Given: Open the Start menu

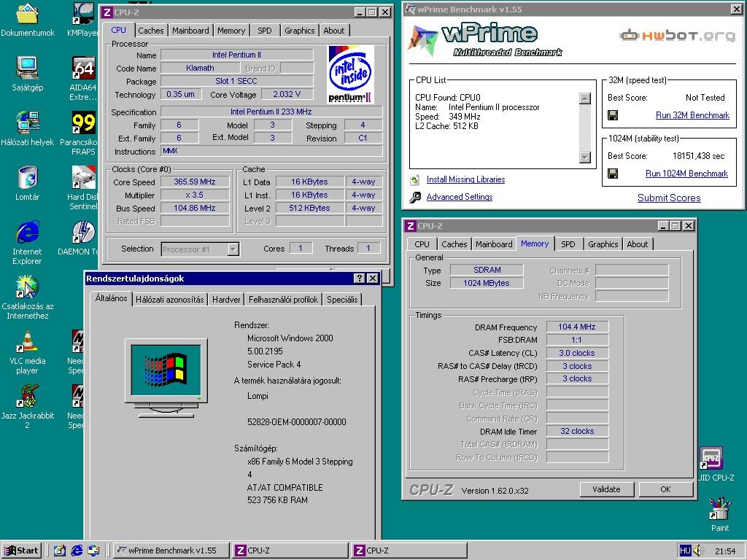Looking at the screenshot, I should [21, 551].
